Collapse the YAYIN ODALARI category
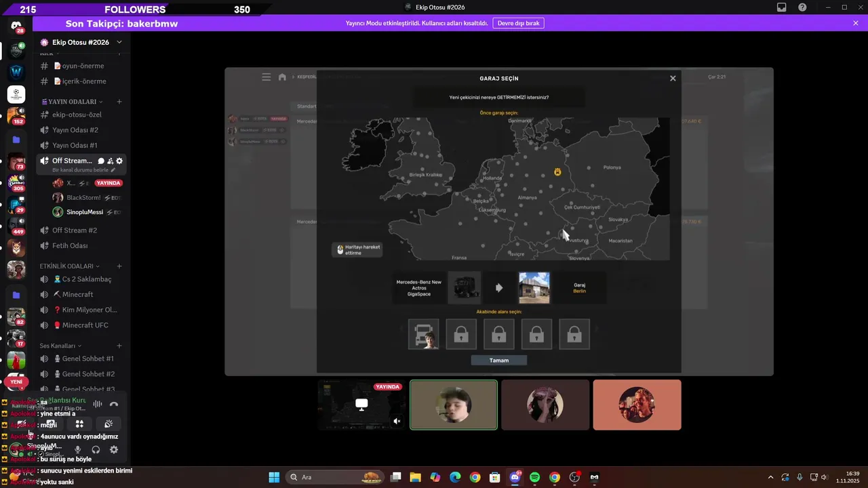The height and width of the screenshot is (488, 868). click(72, 102)
